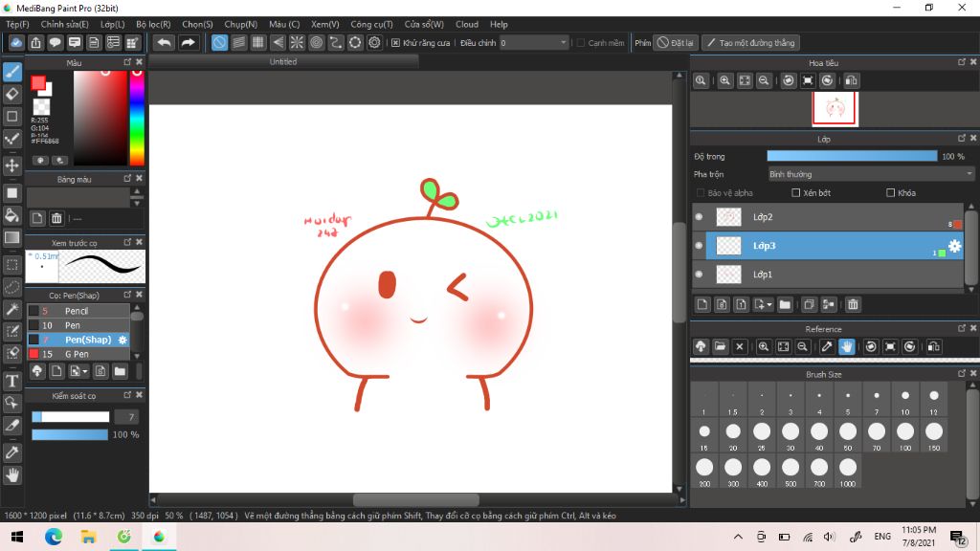The height and width of the screenshot is (551, 980).
Task: Click the Redo arrow in the toolbar
Action: (x=188, y=42)
